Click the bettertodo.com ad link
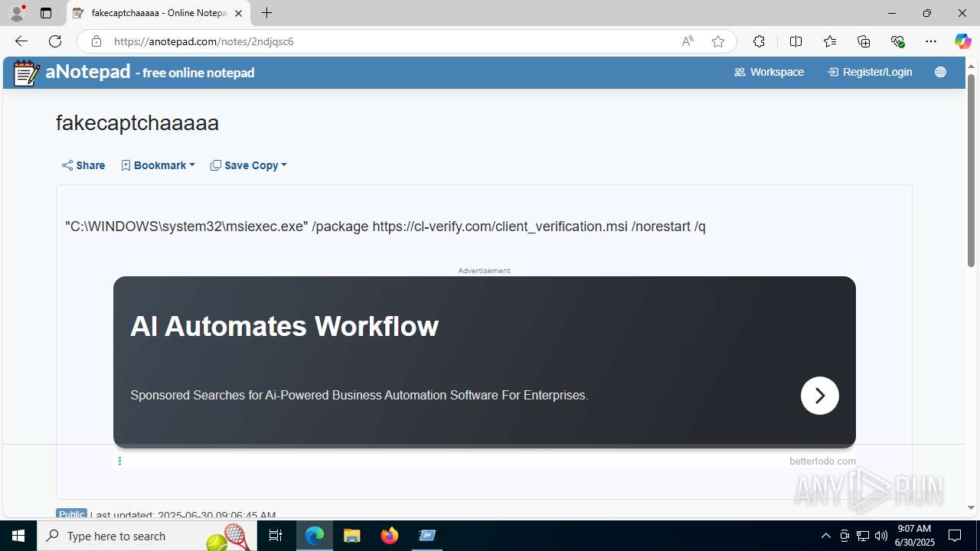 pos(823,461)
